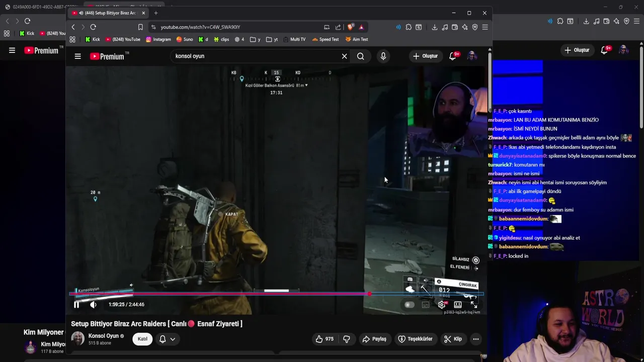Click the Katıl join button

(x=143, y=339)
